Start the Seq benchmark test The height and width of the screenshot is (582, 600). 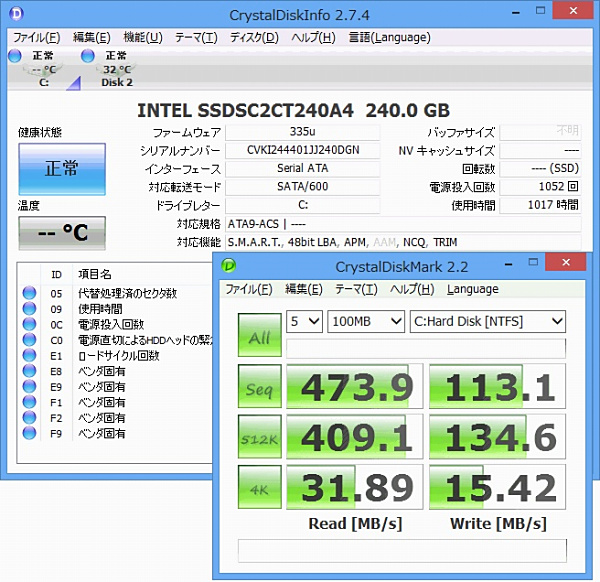click(259, 386)
